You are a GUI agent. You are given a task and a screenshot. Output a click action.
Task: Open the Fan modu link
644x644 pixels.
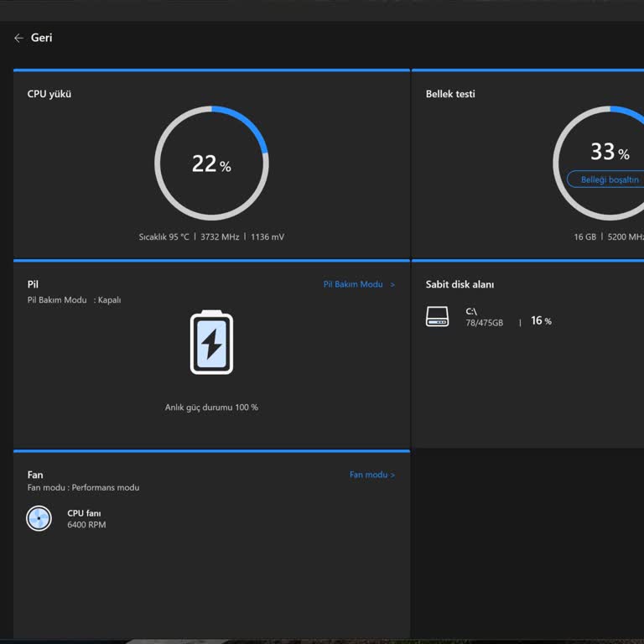click(x=366, y=475)
